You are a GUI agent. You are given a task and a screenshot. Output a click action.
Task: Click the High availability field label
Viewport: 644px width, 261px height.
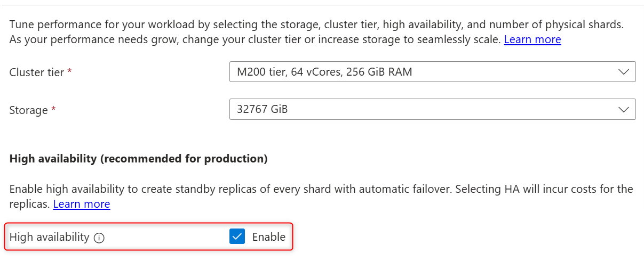coord(49,237)
